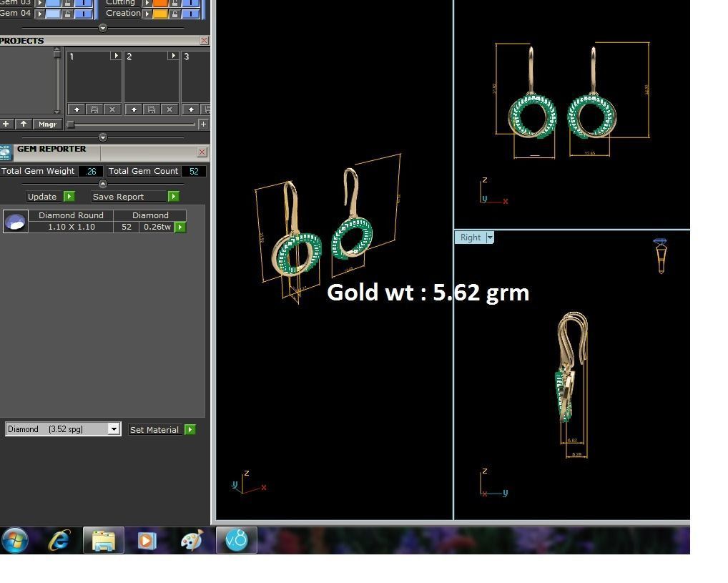Save to project slot 1 using its floppy icon

coord(94,109)
